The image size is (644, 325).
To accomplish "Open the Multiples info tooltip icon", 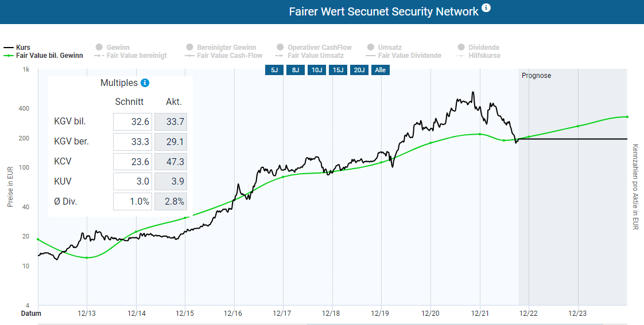I will point(145,83).
